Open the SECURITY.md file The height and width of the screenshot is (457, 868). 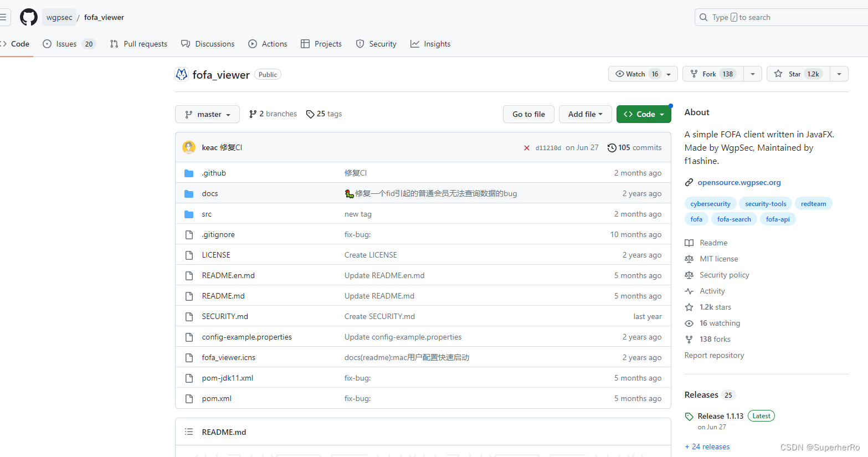point(225,317)
